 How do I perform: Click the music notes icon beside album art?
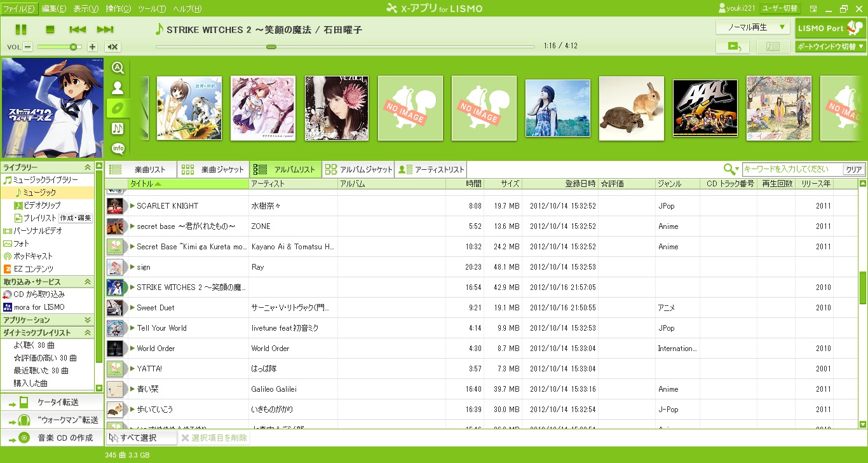118,128
